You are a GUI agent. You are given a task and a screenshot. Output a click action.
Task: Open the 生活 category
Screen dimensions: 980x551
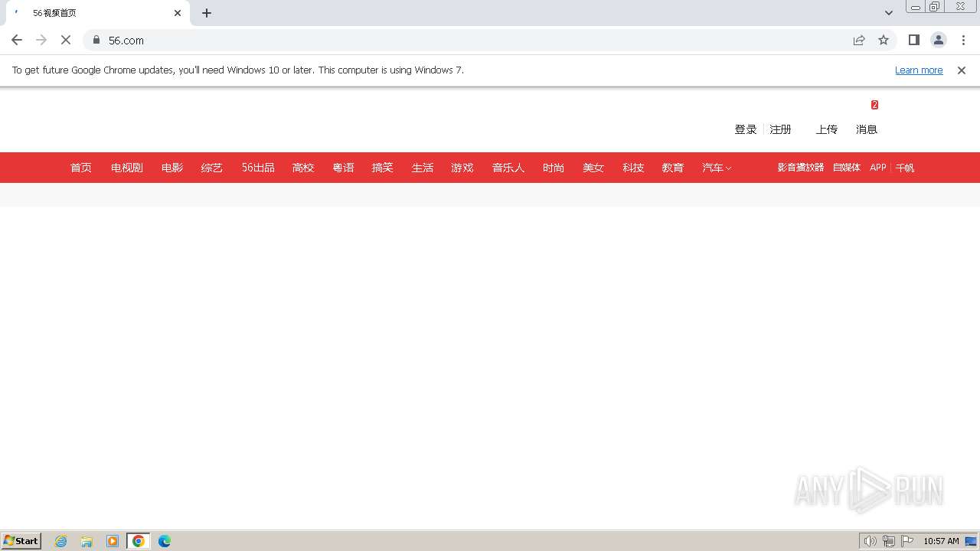[x=423, y=168]
